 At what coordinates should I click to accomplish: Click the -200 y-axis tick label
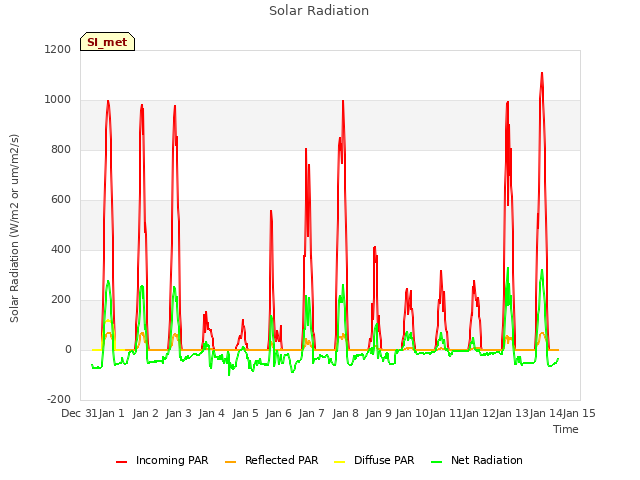point(59,399)
